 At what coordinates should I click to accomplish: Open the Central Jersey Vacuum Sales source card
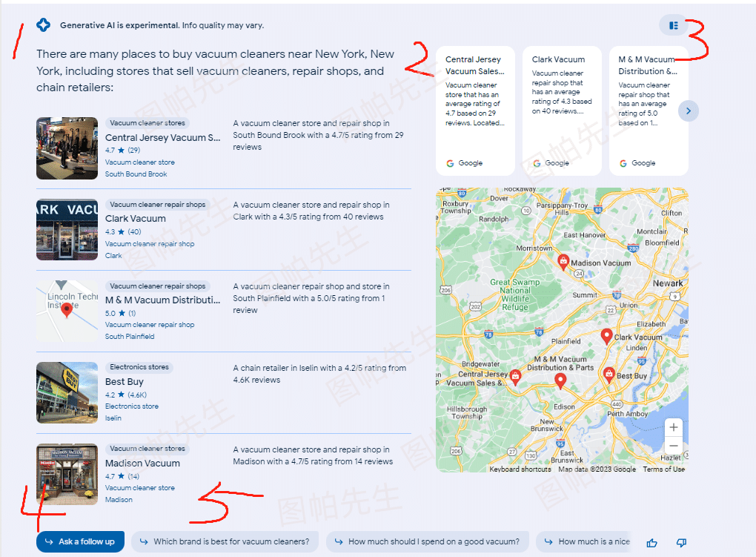475,111
